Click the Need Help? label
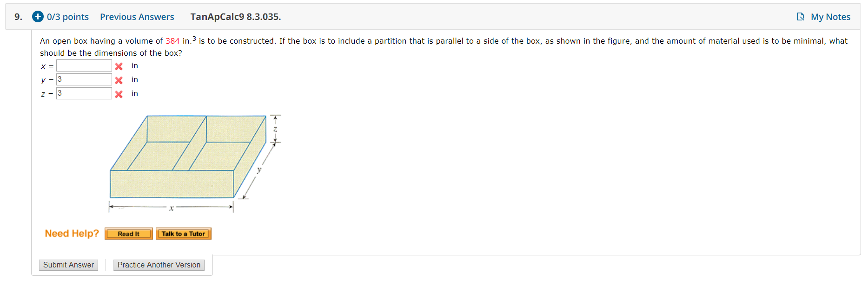Viewport: 868px width, 293px height. point(71,233)
